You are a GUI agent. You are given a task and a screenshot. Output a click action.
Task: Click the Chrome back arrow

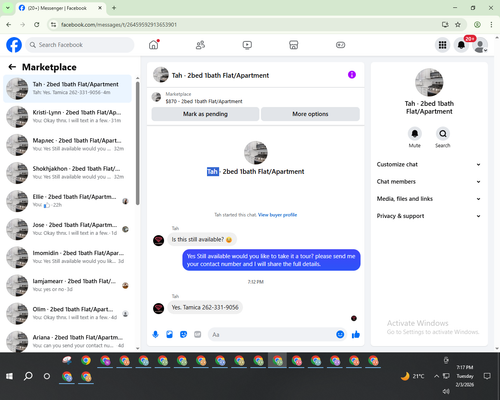click(9, 24)
